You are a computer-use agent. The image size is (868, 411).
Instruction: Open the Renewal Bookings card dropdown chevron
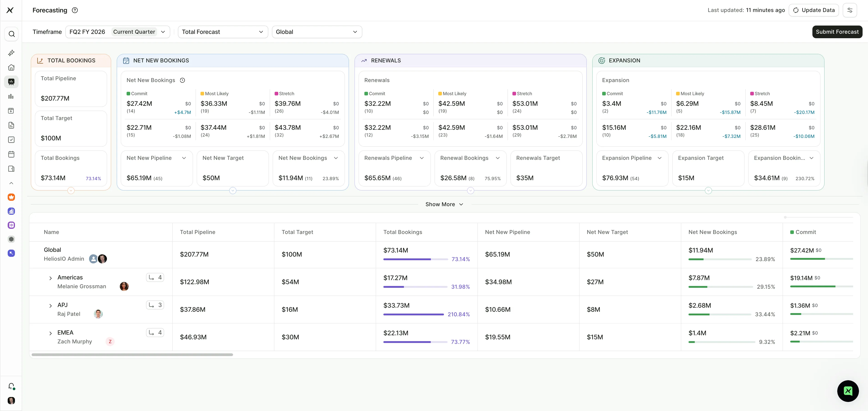[498, 158]
